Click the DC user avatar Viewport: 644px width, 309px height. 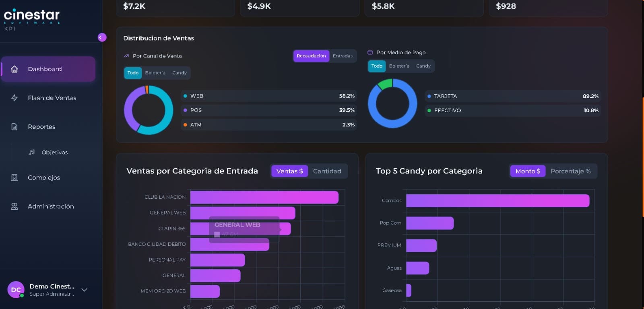pos(16,290)
